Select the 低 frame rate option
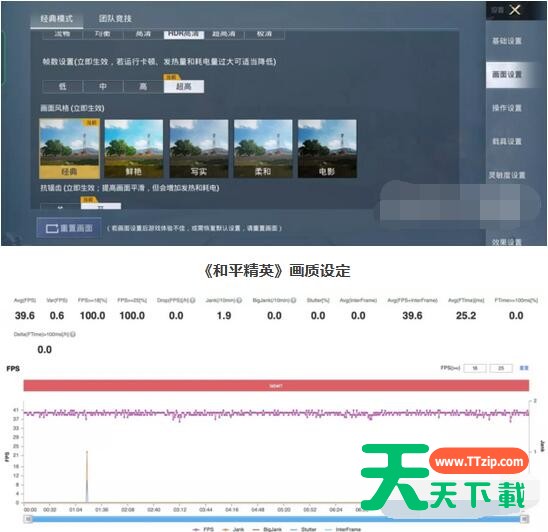This screenshot has width=548, height=532. (x=62, y=86)
